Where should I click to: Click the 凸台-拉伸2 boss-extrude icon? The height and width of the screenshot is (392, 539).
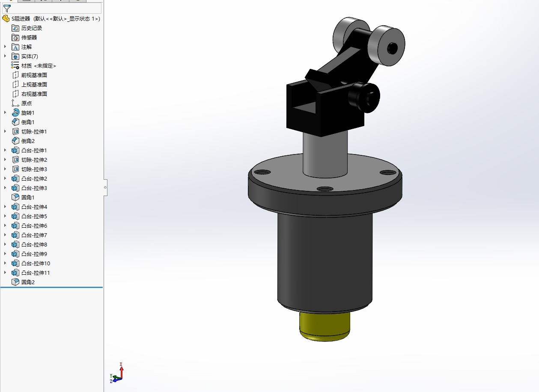click(x=15, y=178)
